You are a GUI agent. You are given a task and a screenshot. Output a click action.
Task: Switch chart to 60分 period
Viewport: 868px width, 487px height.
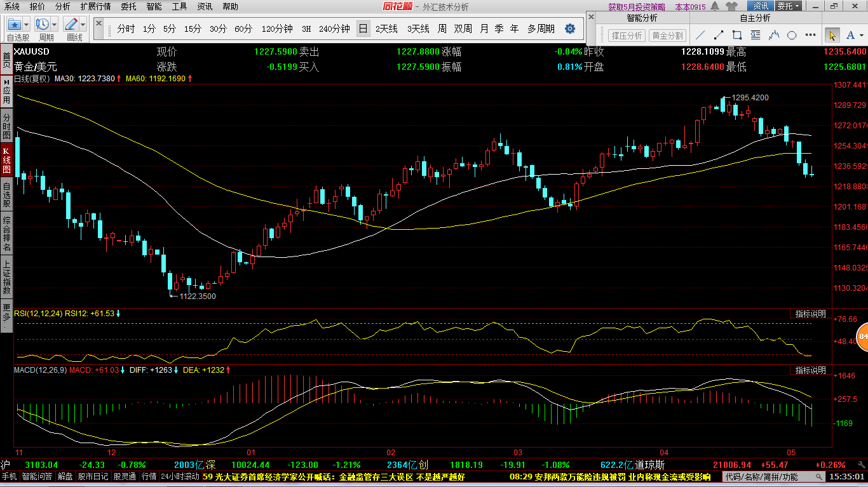click(x=243, y=29)
